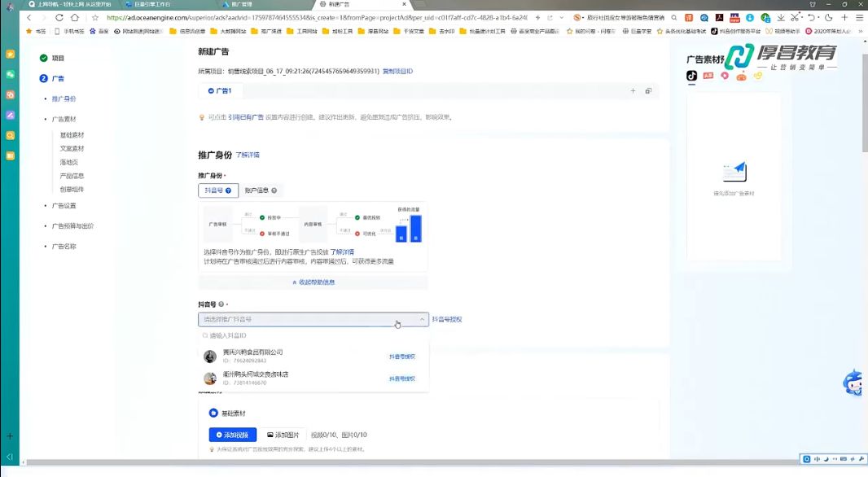This screenshot has height=477, width=868.
Task: Click the 请输入抖音ID search field
Action: tap(313, 336)
